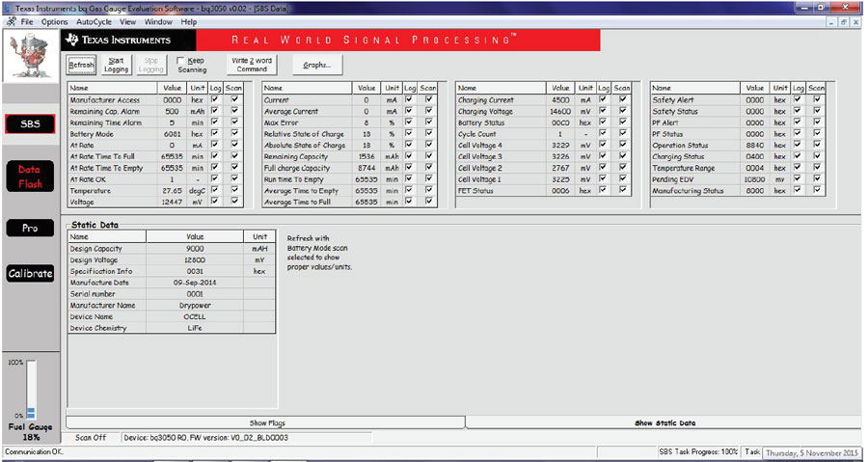The width and height of the screenshot is (868, 462).
Task: Select the Cycle Count row name
Action: click(x=477, y=134)
